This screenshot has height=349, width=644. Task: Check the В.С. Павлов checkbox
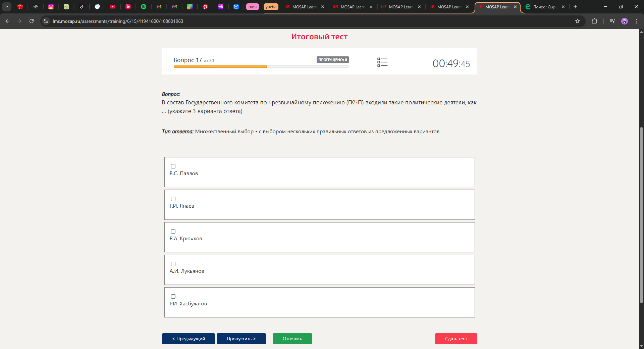click(173, 166)
